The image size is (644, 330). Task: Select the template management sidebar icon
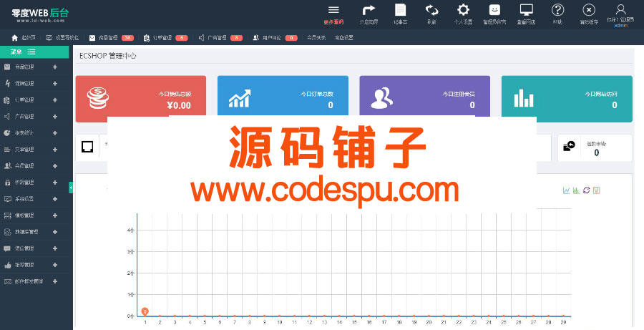pos(7,215)
